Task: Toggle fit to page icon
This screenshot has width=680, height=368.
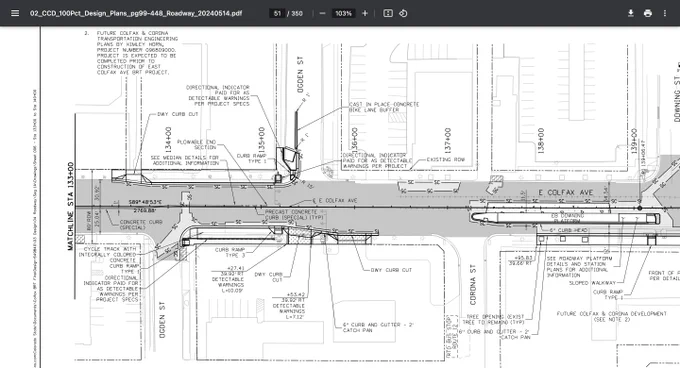Action: point(388,13)
